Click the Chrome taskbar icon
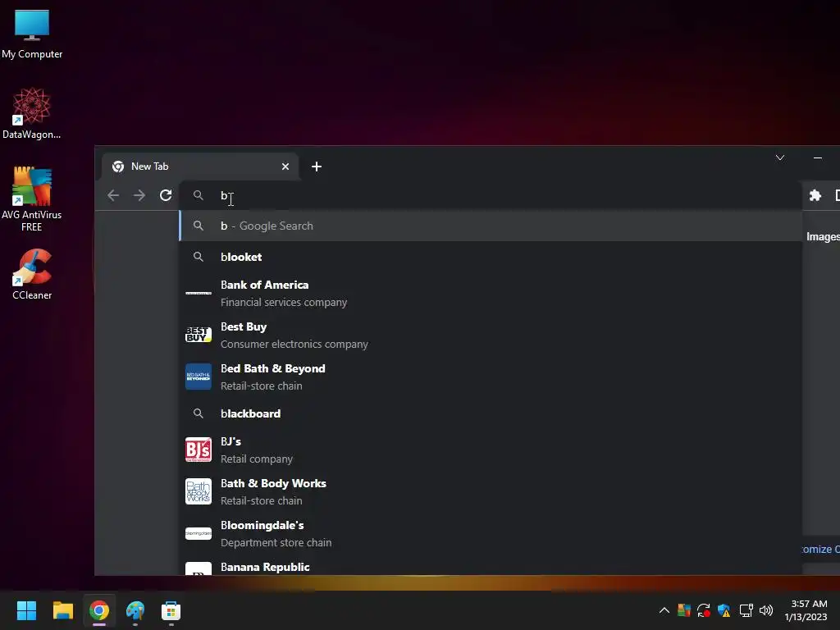This screenshot has width=840, height=630. [99, 610]
